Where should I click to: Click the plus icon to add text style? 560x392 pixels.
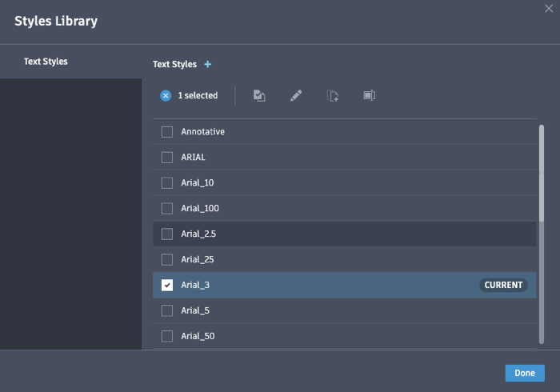pos(208,64)
